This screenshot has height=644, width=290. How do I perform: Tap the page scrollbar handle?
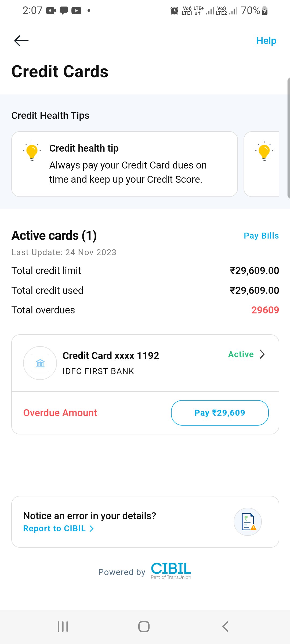coord(288,138)
